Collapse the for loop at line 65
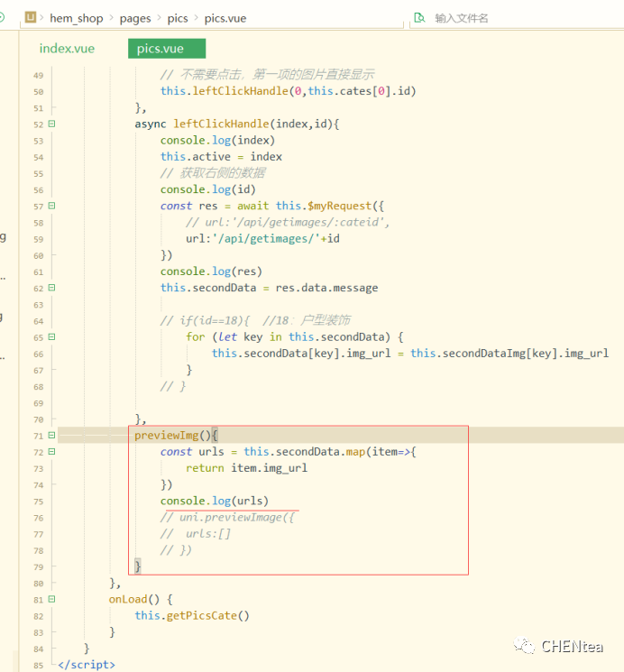Viewport: 624px width, 672px height. coord(51,336)
